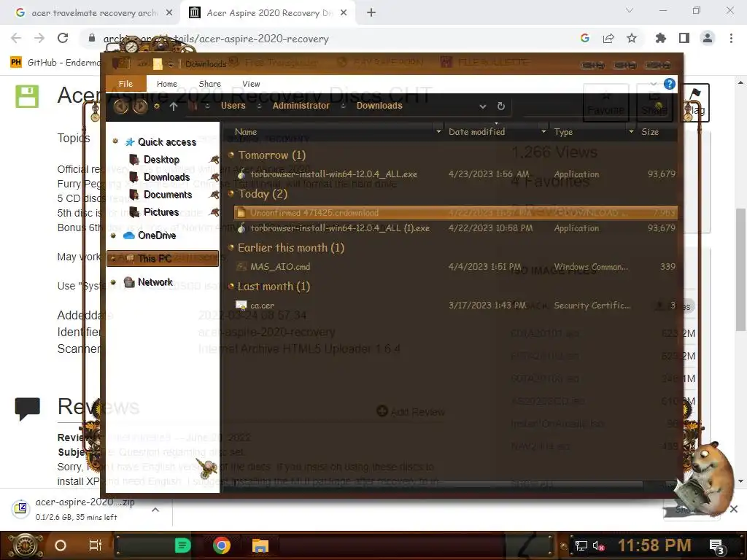747x560 pixels.
Task: Click Chrome address bar URL field
Action: click(329, 39)
